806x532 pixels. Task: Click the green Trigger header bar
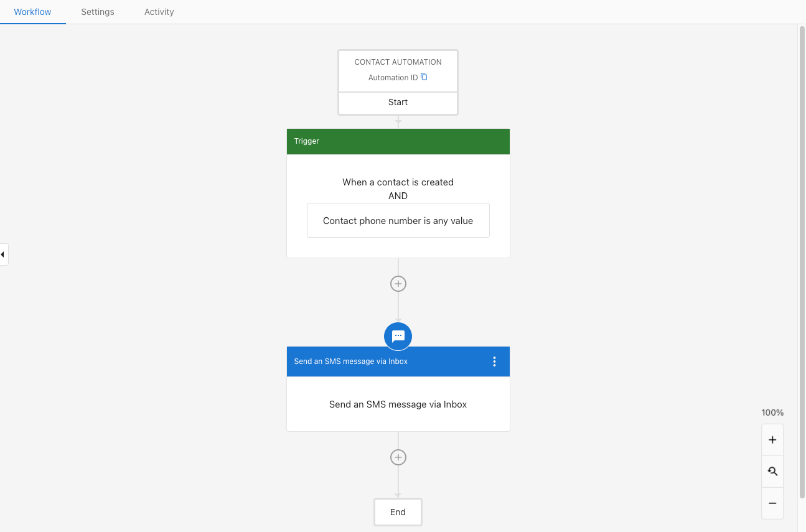point(398,141)
